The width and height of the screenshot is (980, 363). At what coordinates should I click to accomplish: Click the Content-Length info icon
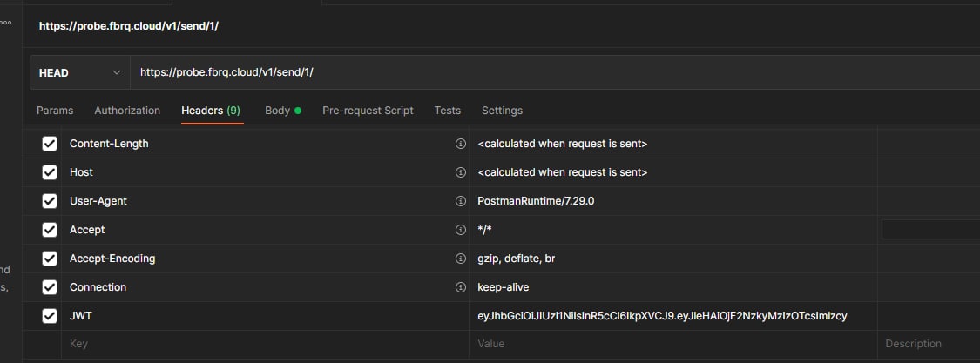pyautogui.click(x=461, y=144)
